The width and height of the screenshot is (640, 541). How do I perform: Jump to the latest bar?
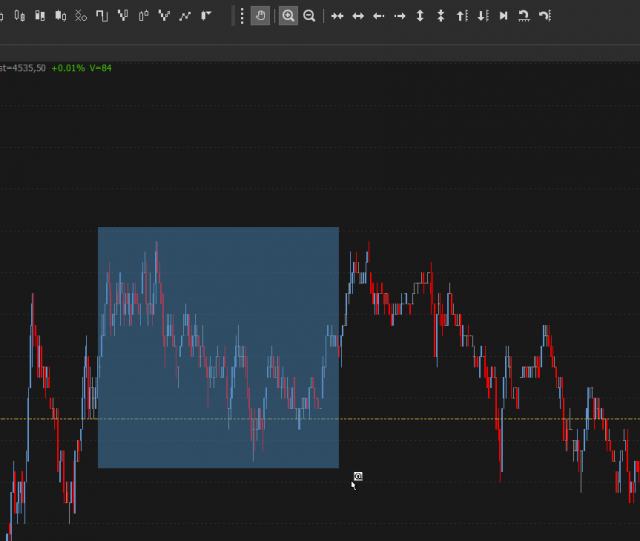pos(503,16)
